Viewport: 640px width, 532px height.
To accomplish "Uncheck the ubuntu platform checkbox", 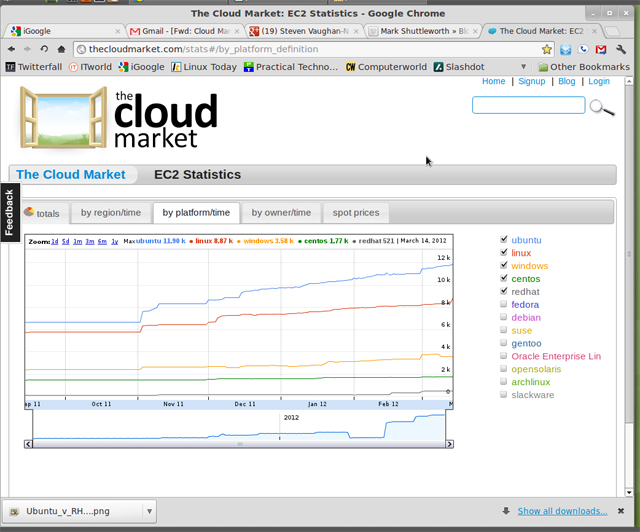I will click(504, 239).
